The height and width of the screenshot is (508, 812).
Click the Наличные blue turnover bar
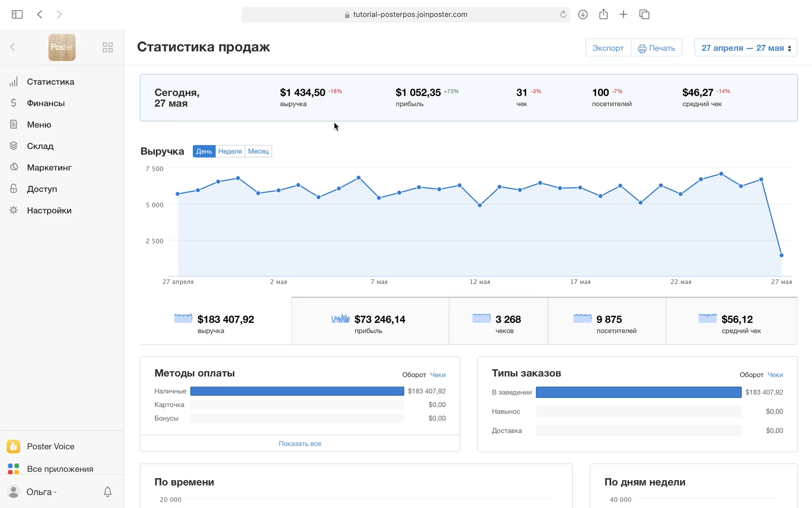click(x=297, y=391)
